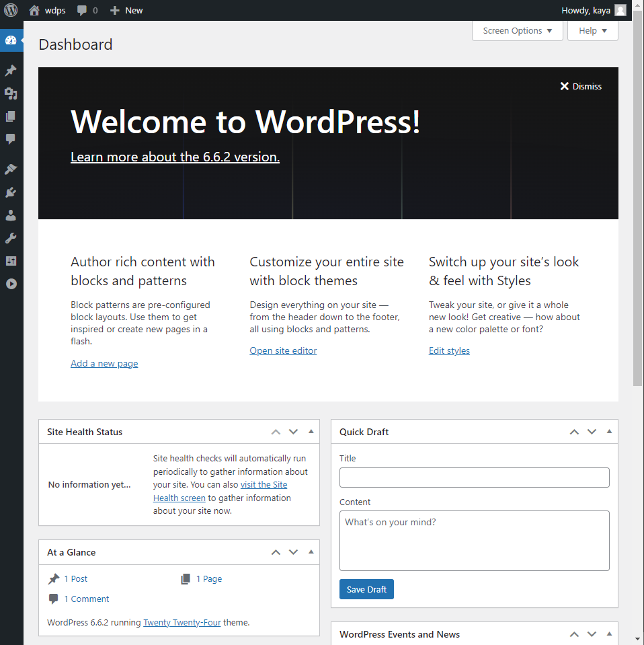The height and width of the screenshot is (645, 644).
Task: Visit the wdps site home
Action: coord(47,10)
